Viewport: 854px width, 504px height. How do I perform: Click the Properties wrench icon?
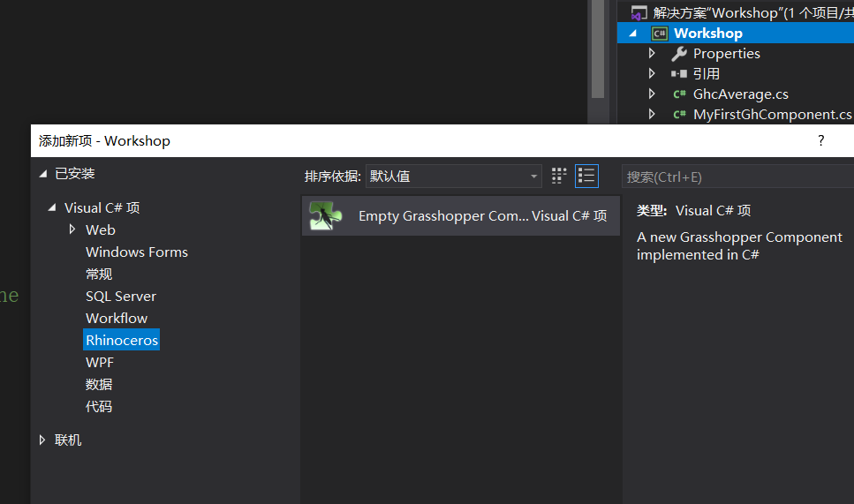pyautogui.click(x=678, y=53)
